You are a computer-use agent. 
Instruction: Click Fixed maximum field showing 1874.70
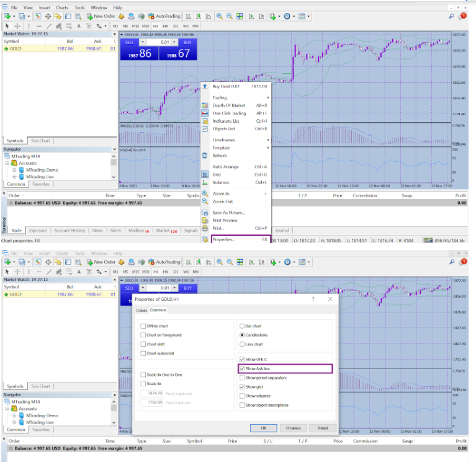(x=152, y=393)
